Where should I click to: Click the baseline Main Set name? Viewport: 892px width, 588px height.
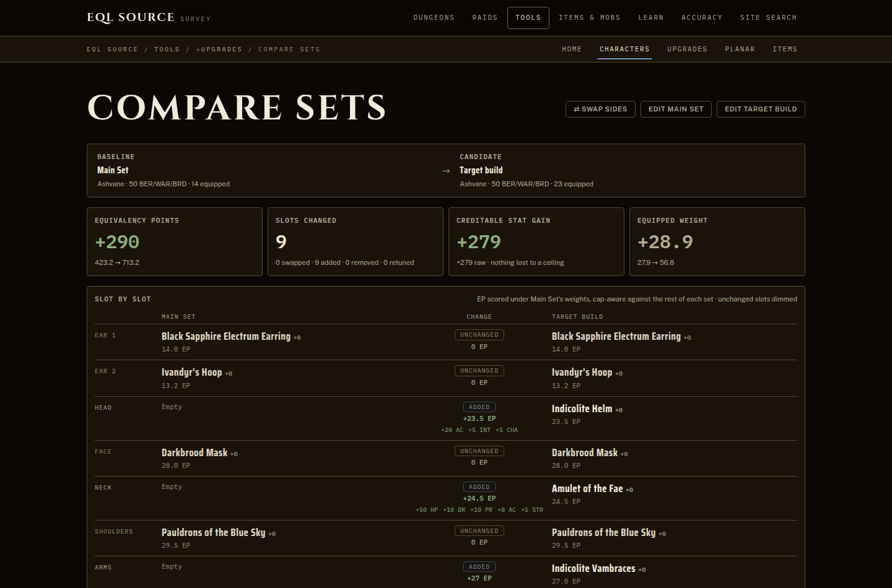pos(113,170)
